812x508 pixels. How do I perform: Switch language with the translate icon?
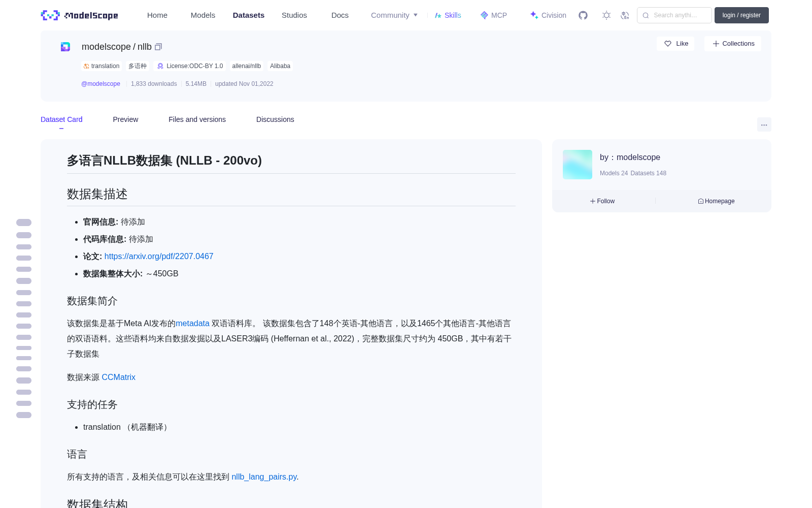click(625, 15)
